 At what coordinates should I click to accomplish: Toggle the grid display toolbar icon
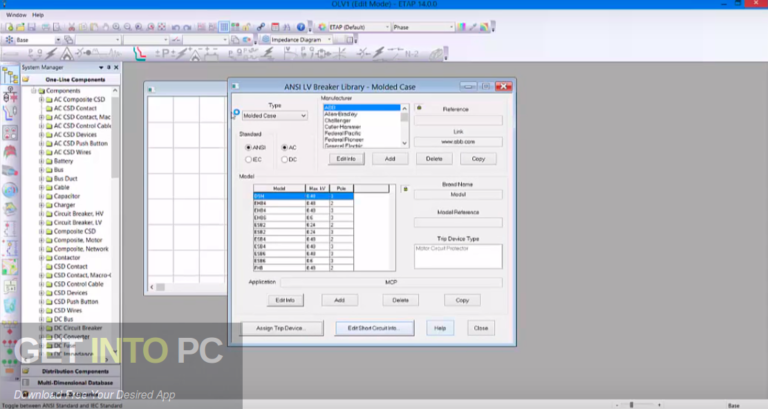point(224,27)
